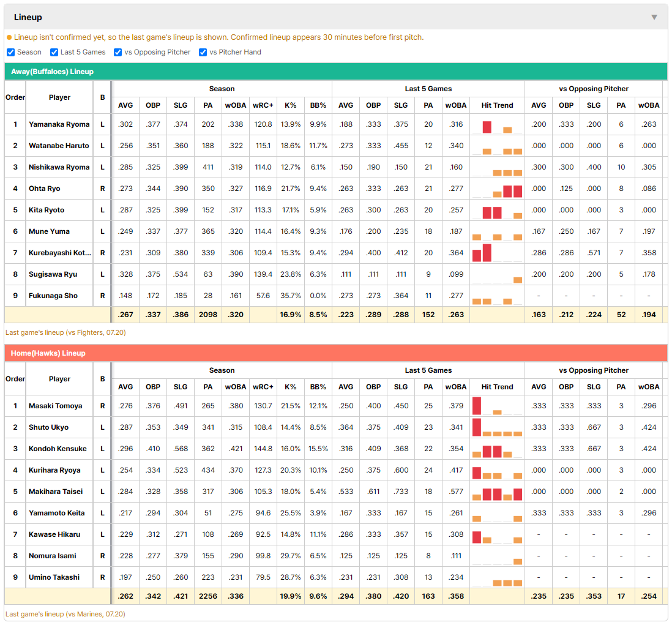Open player Kurihara Ryoya
Image resolution: width=672 pixels, height=625 pixels.
54,470
